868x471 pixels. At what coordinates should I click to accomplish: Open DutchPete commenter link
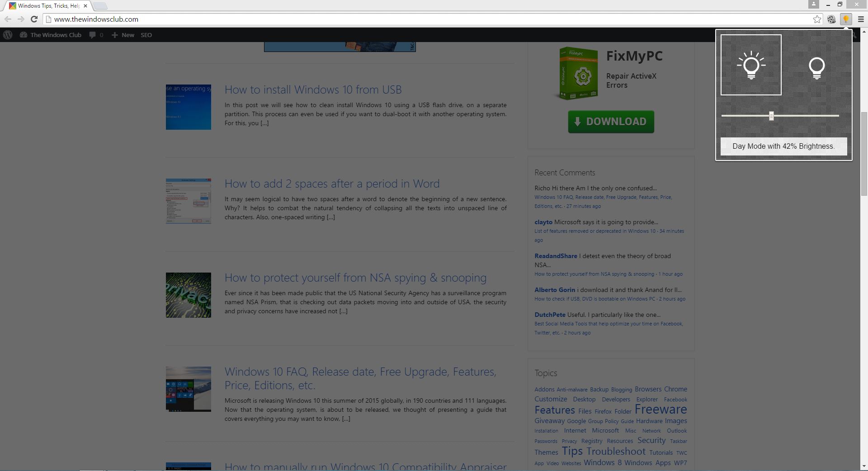click(x=550, y=315)
